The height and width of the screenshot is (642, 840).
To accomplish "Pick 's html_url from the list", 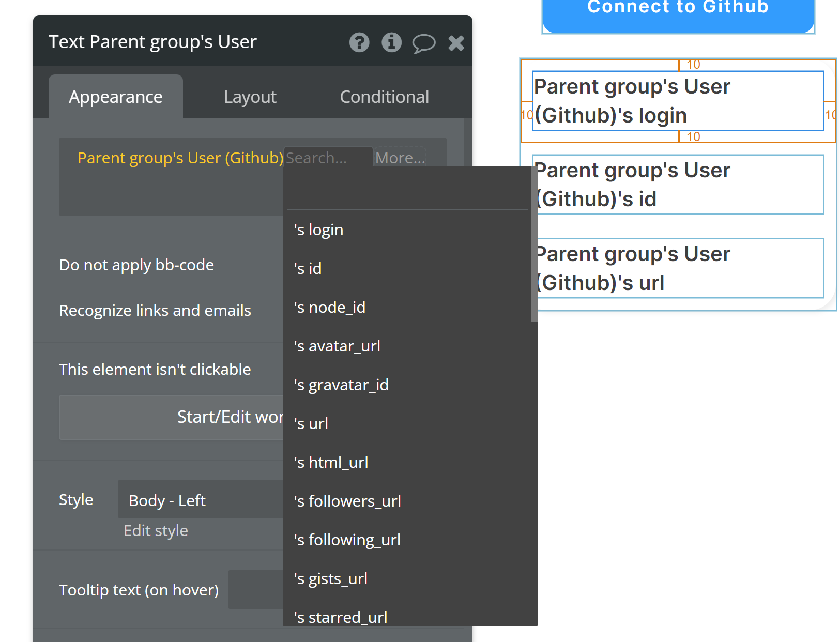I will point(407,462).
